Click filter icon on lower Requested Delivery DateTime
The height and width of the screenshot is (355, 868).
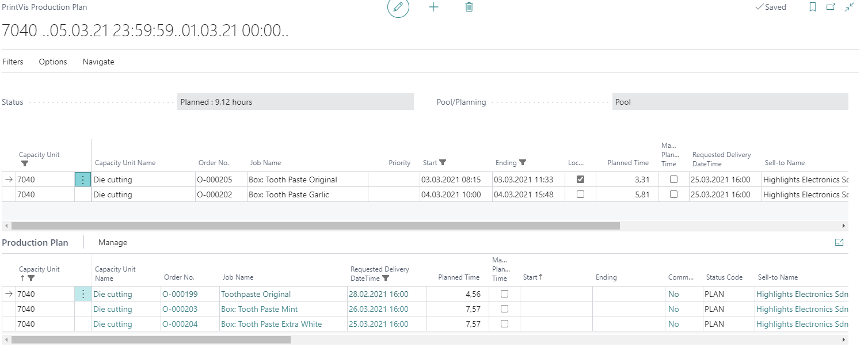(386, 278)
